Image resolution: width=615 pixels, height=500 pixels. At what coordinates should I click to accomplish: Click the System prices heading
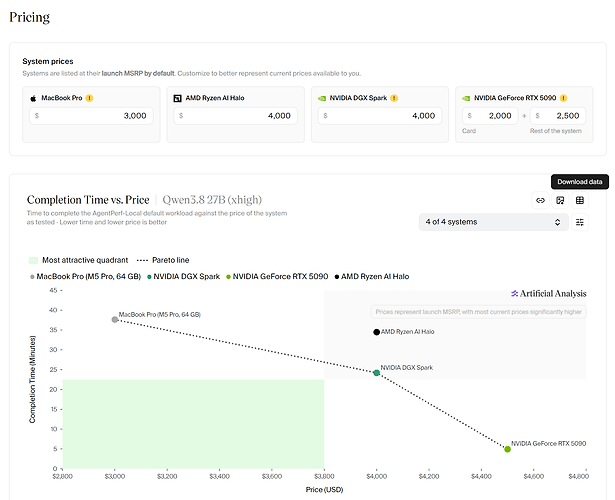(48, 61)
